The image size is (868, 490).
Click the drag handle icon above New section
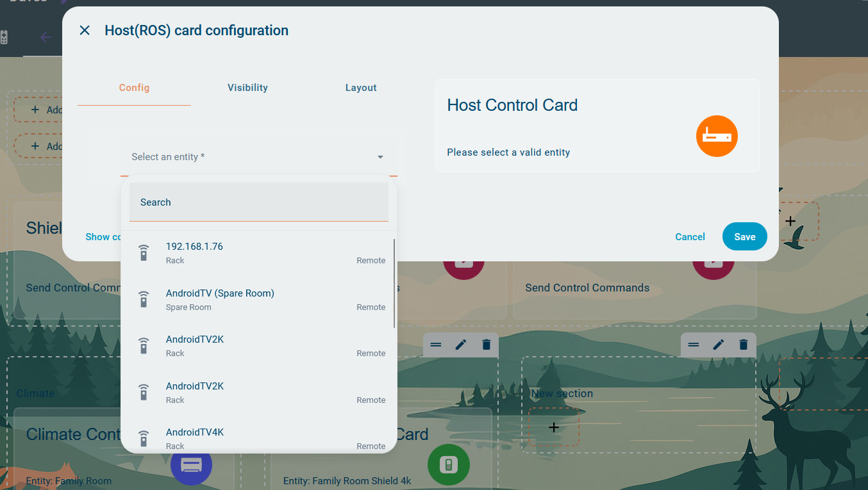click(694, 345)
